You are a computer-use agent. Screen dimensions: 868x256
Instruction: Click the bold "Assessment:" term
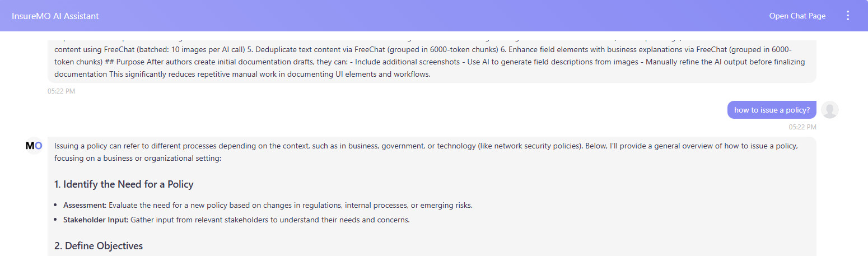click(x=85, y=205)
